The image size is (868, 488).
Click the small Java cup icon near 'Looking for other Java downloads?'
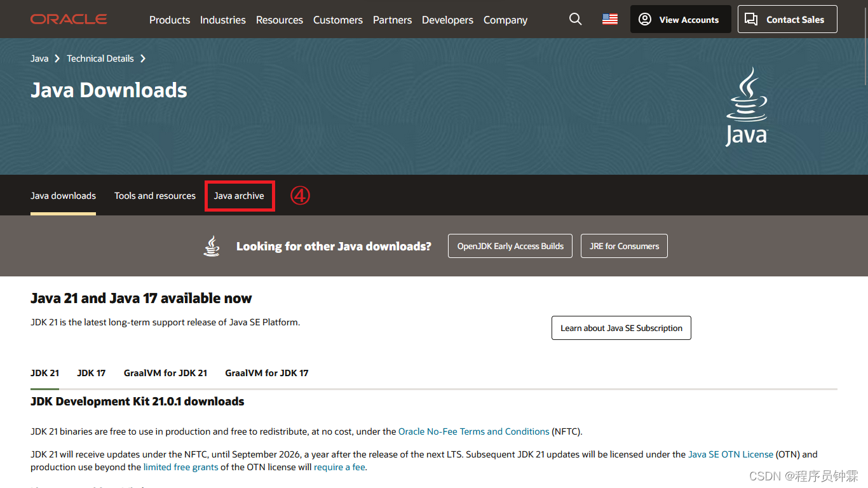click(x=212, y=246)
